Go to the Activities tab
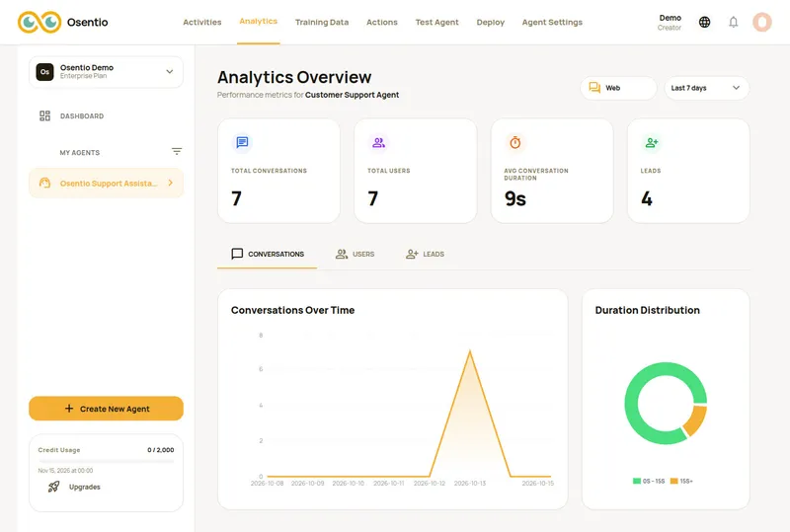790x532 pixels. 202,22
